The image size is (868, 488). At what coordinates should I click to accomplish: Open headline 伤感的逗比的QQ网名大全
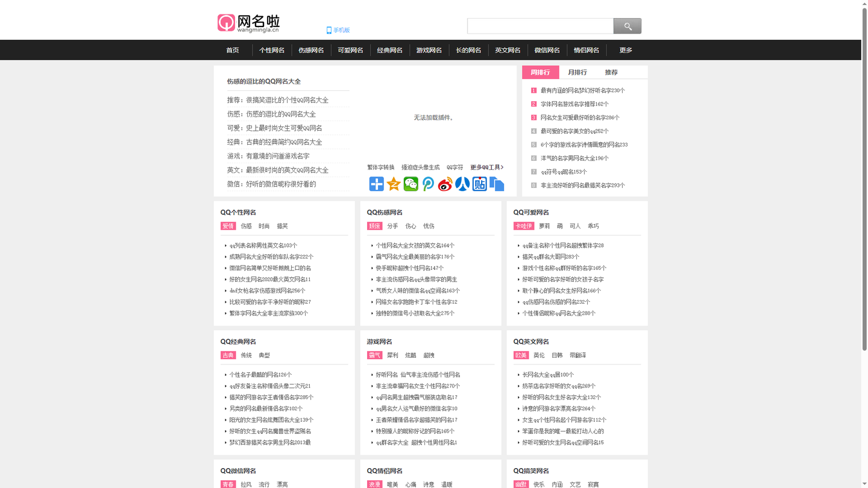click(x=264, y=81)
